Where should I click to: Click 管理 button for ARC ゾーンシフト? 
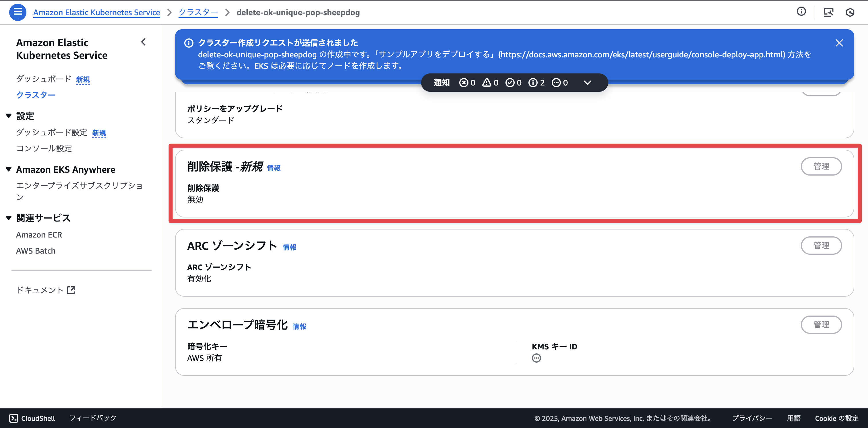821,246
